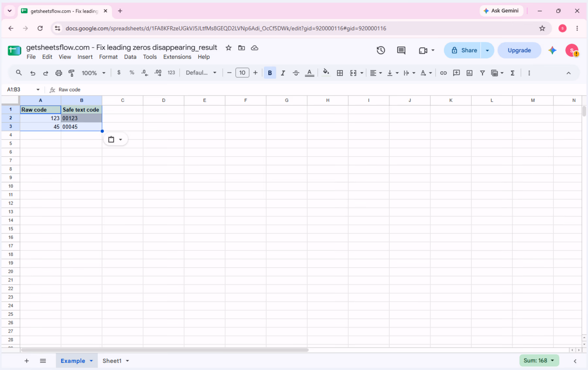Open the File menu
588x370 pixels.
[31, 57]
